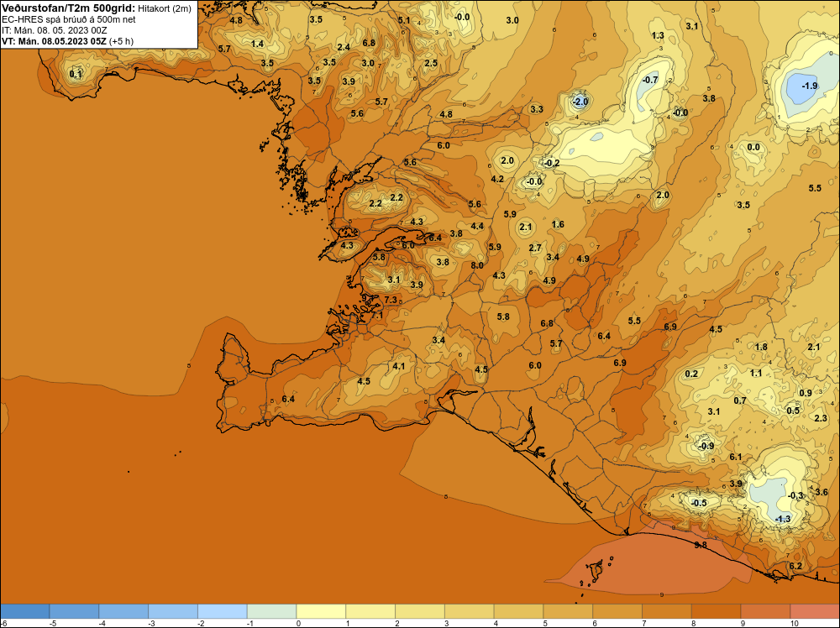
Task: Click the 0.2 temperature label
Action: pyautogui.click(x=691, y=374)
